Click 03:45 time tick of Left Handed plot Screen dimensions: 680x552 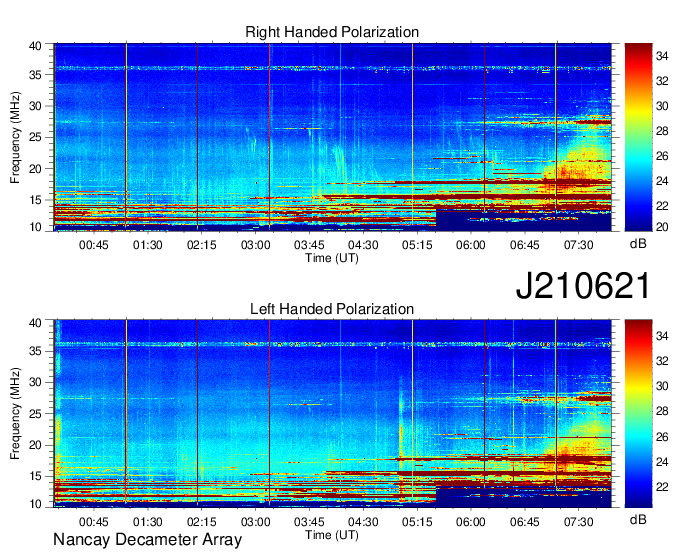(x=309, y=521)
